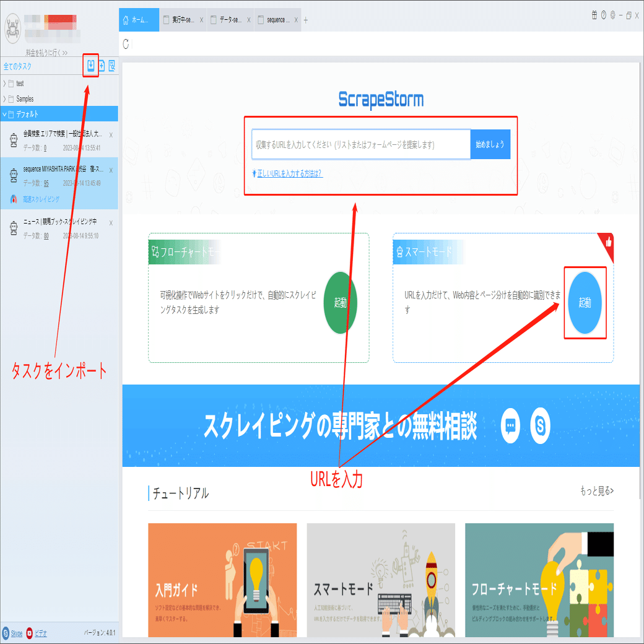Click the import task icon
Viewport: 644px width, 644px height.
point(91,65)
